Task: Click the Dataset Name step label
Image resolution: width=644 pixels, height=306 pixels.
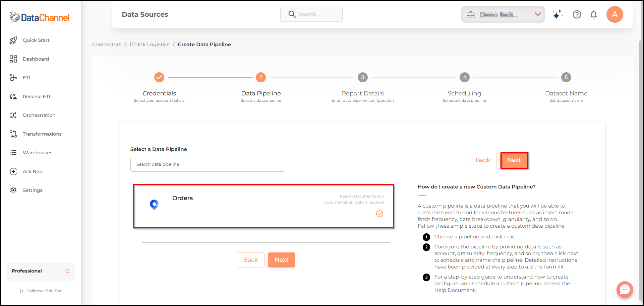Action: pos(566,93)
